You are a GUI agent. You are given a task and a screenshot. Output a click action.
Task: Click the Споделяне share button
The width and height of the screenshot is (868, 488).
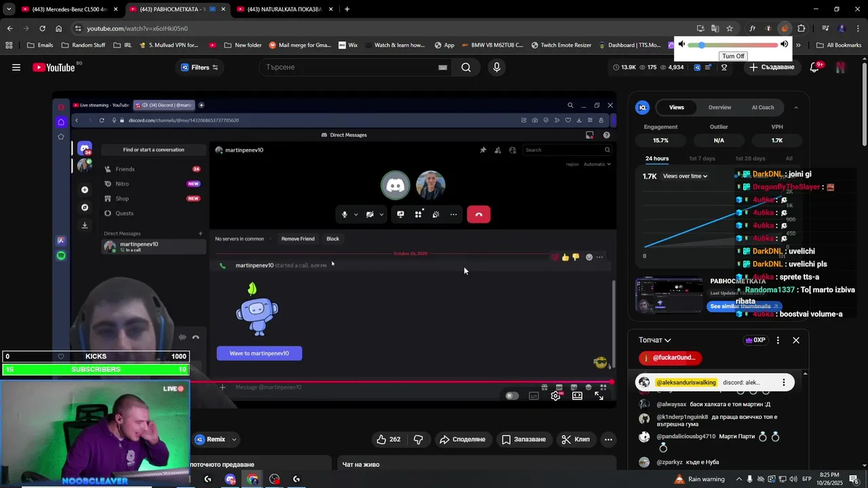coord(462,439)
